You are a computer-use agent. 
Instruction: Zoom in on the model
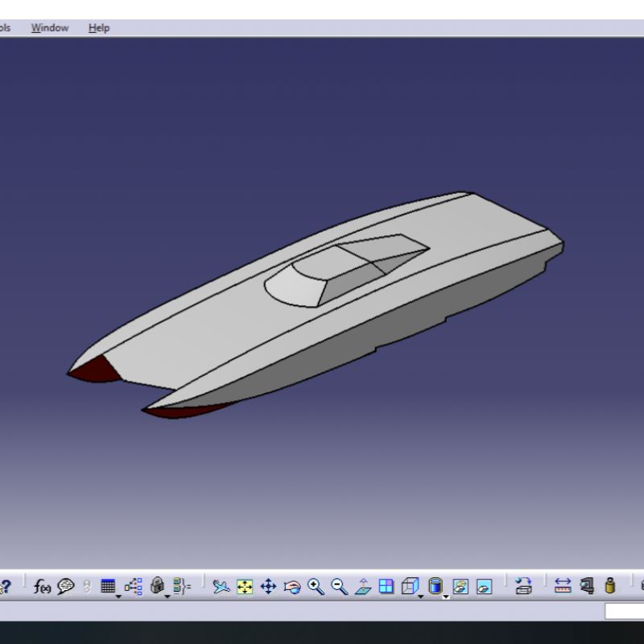(x=316, y=586)
